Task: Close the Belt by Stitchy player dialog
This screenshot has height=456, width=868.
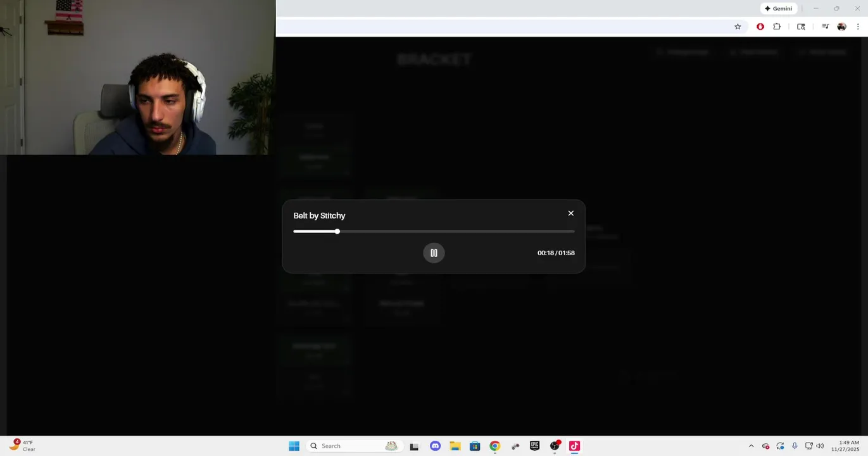Action: pos(570,213)
